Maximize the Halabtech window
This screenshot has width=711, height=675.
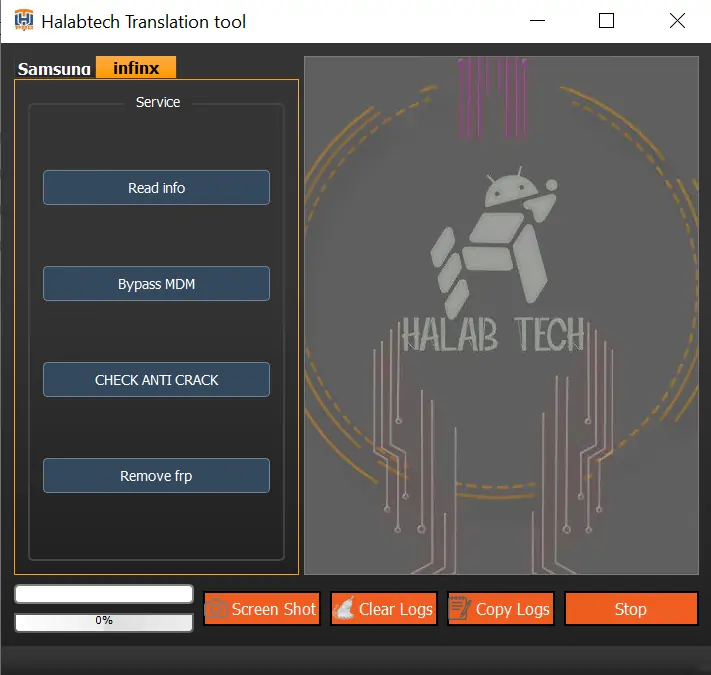[x=606, y=21]
